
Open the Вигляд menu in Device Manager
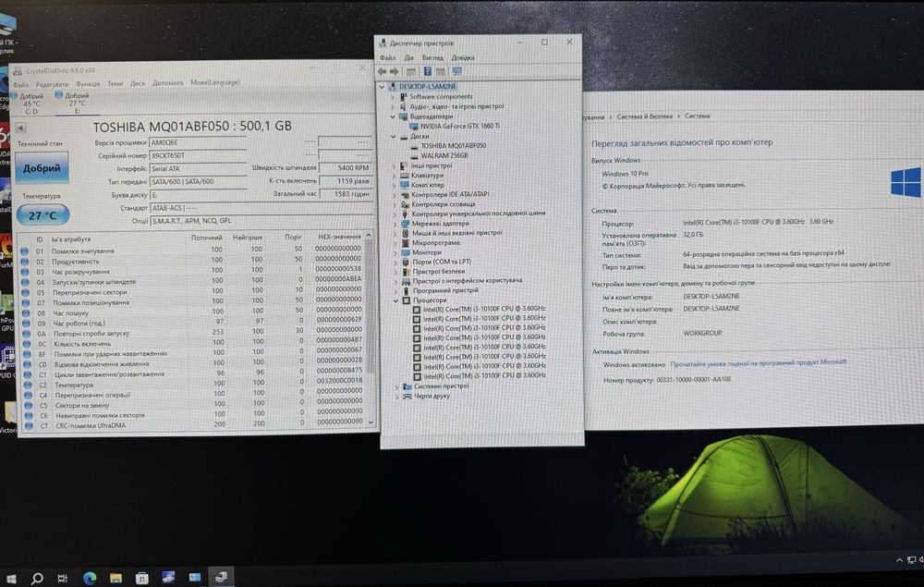tap(432, 57)
